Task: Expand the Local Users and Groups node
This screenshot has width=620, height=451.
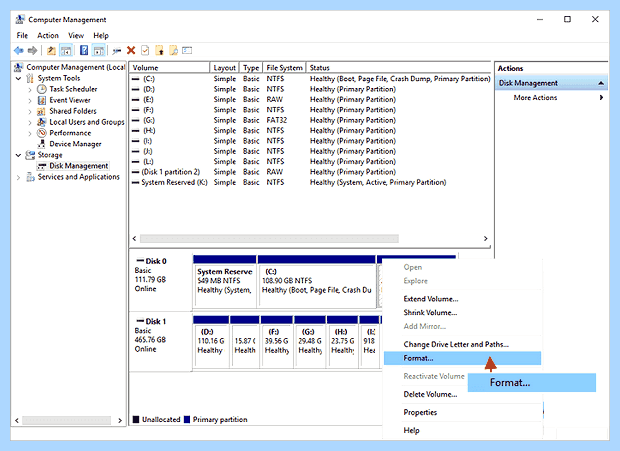Action: 30,123
